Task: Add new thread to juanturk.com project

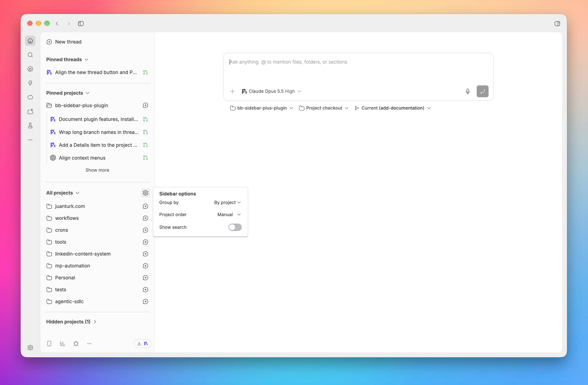Action: (145, 206)
